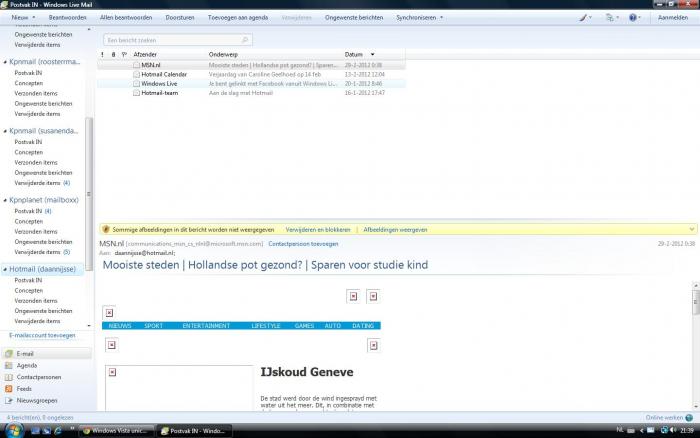Open LIFESTYLE tab in newsletter

coord(266,326)
